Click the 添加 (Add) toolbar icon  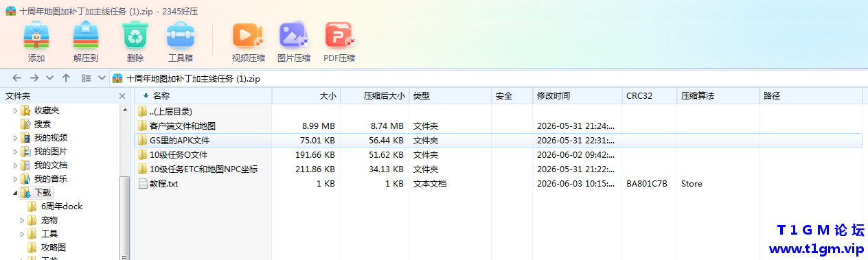(36, 35)
